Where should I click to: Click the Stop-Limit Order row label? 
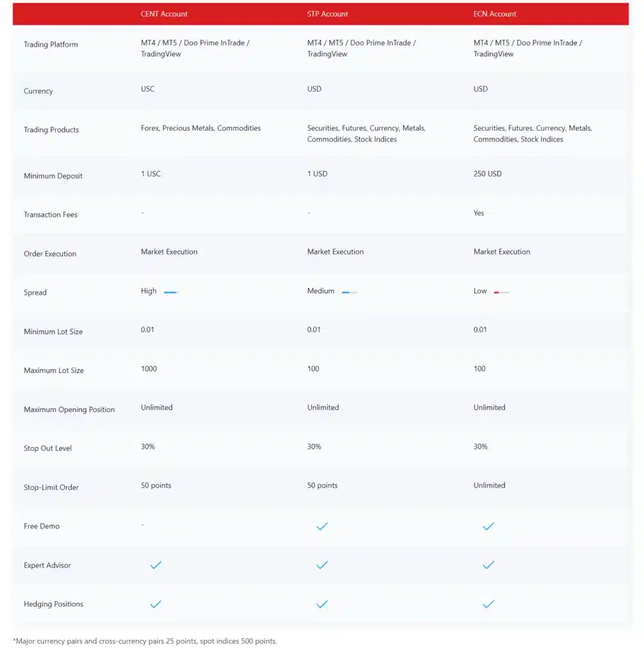coord(51,488)
